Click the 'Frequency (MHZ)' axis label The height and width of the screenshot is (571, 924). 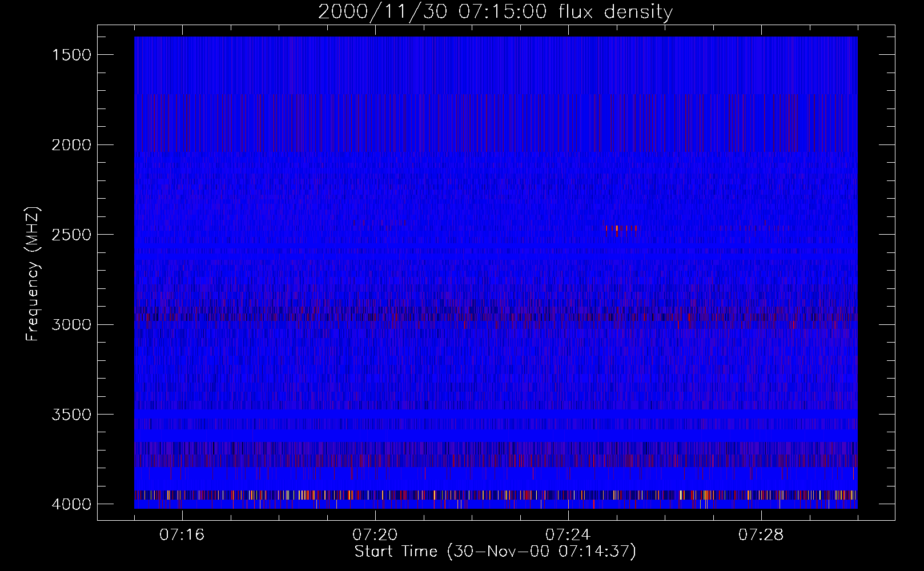coord(33,274)
